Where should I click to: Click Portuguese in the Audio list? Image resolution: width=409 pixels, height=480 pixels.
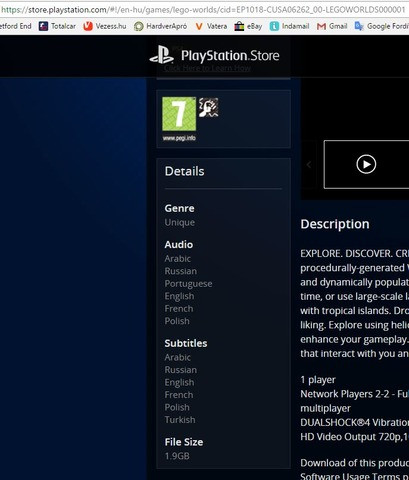tap(188, 284)
